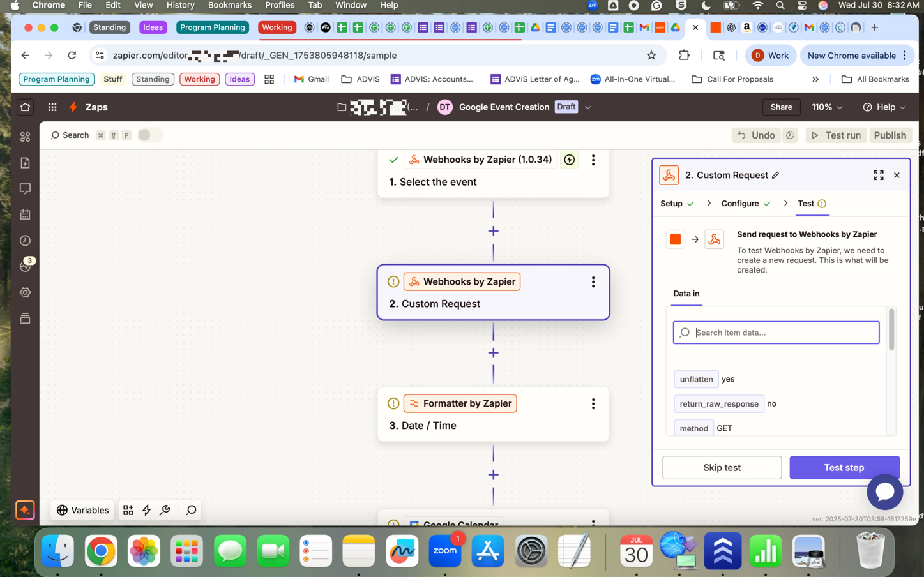
Task: Open versions stack icon in left sidebar
Action: click(x=25, y=318)
